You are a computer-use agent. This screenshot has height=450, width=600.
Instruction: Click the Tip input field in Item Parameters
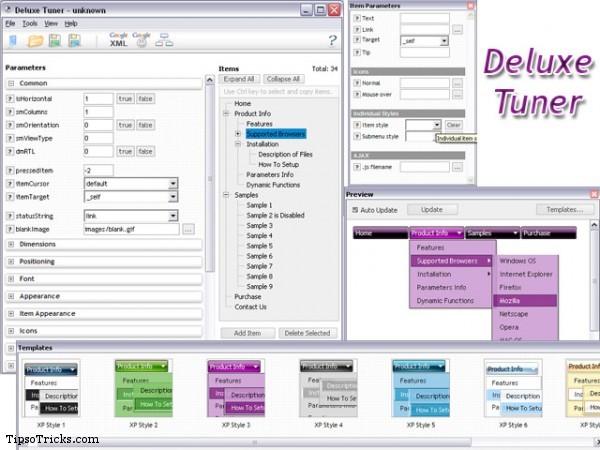click(424, 52)
